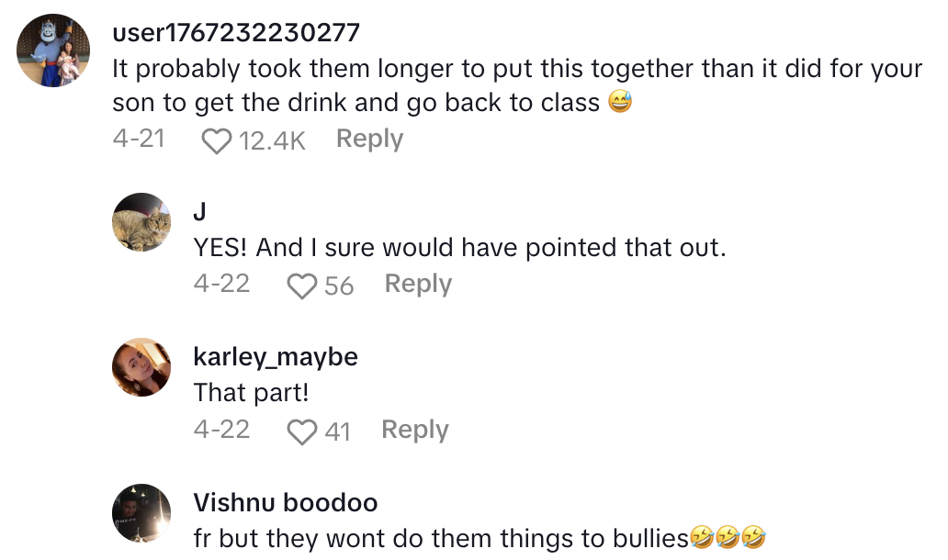Image resolution: width=948 pixels, height=560 pixels.
Task: Hit Reply under karley_maybe's comment
Action: pyautogui.click(x=414, y=430)
